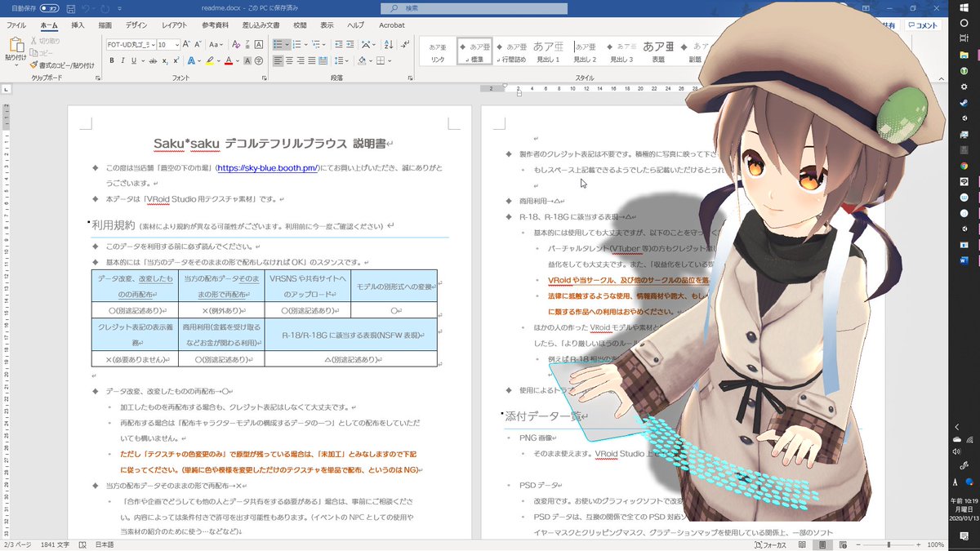This screenshot has width=980, height=551.
Task: Switch to the References (参考資料) tab
Action: (216, 25)
